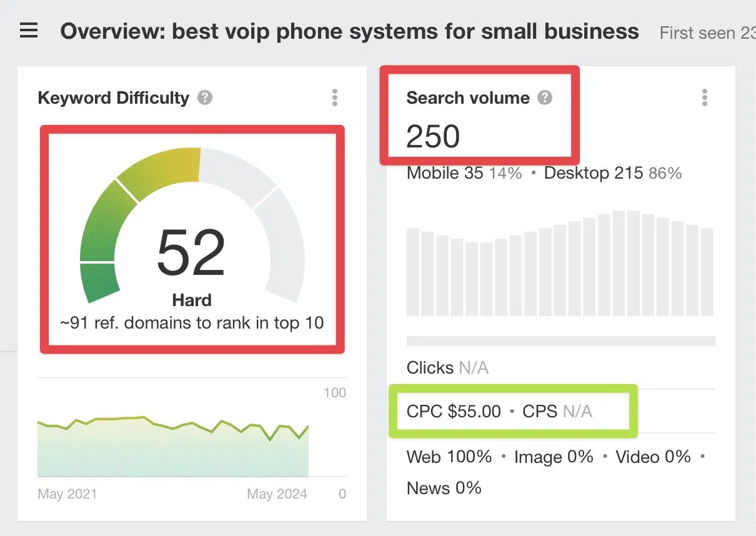Click the search volume number 250
756x536 pixels.
coord(433,136)
